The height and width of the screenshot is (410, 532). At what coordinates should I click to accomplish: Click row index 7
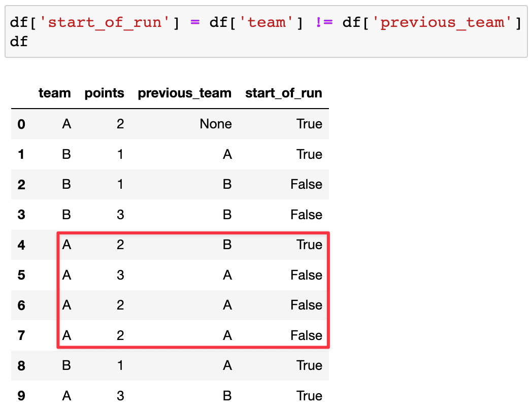tap(21, 335)
